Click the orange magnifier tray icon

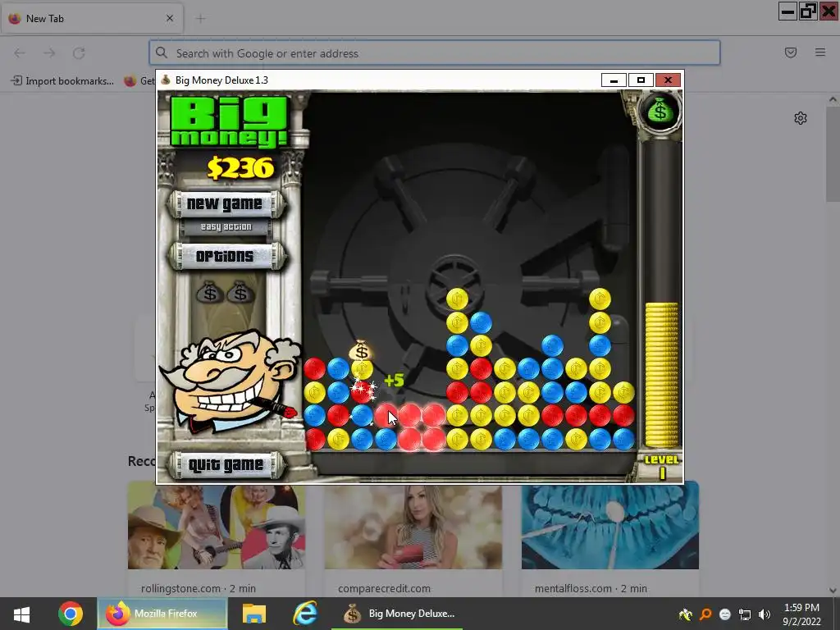(705, 614)
